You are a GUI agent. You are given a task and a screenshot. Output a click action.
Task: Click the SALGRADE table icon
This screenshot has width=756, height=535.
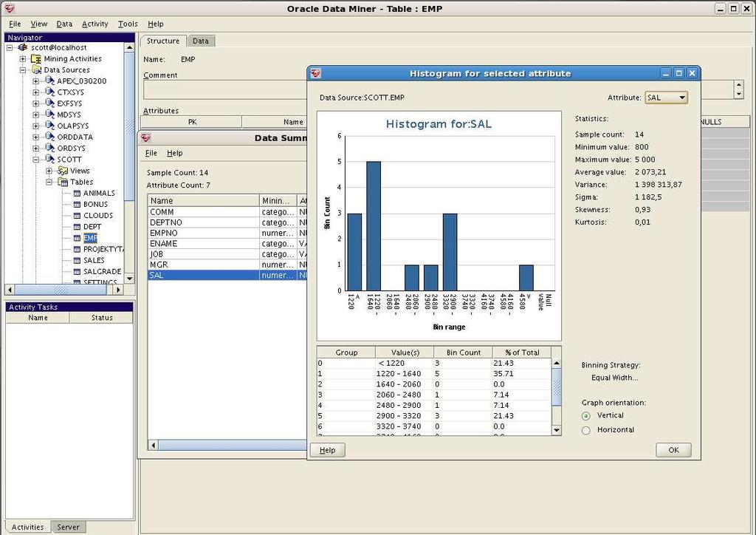coord(77,272)
